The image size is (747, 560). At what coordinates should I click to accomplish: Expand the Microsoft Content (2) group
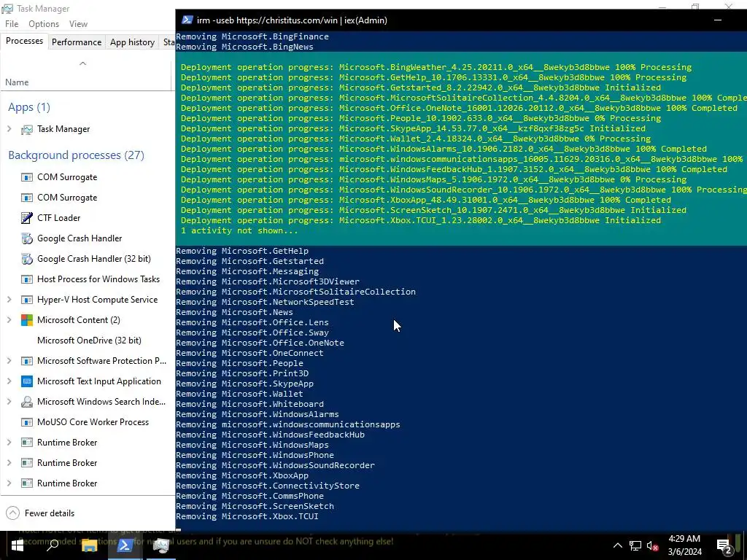point(9,320)
